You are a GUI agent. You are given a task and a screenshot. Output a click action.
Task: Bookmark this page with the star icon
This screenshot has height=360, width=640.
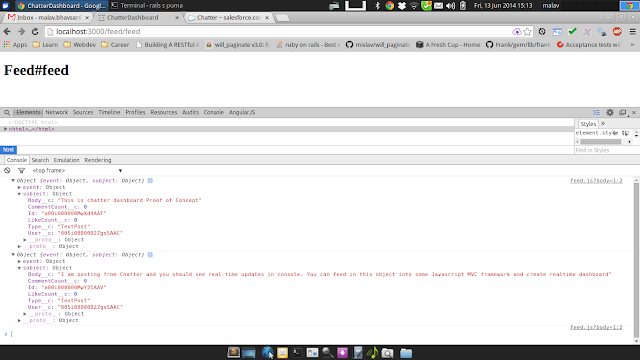coord(527,31)
